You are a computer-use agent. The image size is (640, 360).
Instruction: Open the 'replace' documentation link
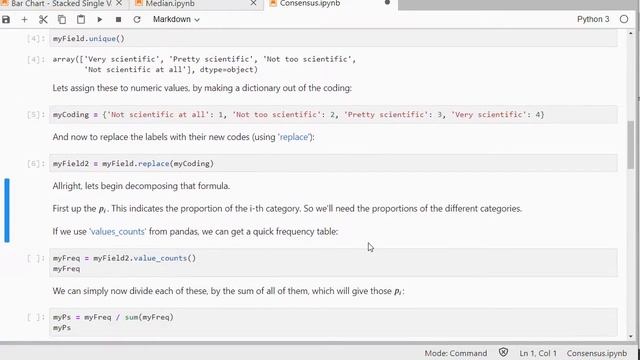[293, 137]
